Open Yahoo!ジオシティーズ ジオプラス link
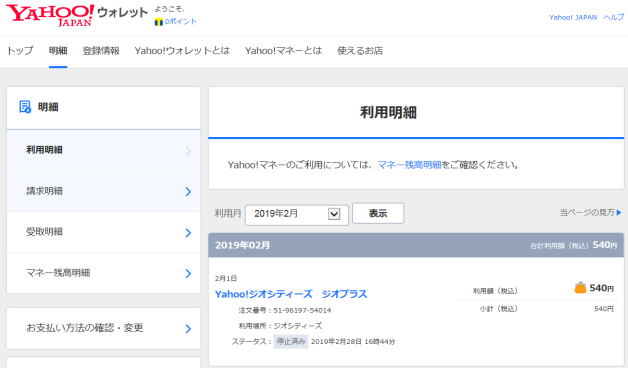Screen dimensions: 628x368 click(x=291, y=294)
